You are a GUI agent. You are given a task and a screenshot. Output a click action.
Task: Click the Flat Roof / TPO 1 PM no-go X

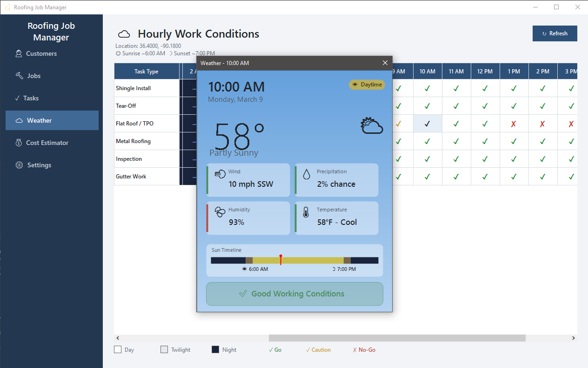(x=514, y=124)
